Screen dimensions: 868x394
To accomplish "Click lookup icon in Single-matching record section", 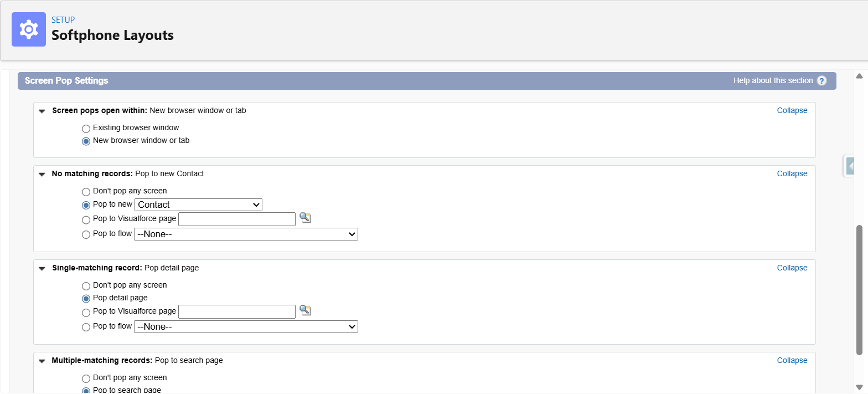I will coord(305,310).
